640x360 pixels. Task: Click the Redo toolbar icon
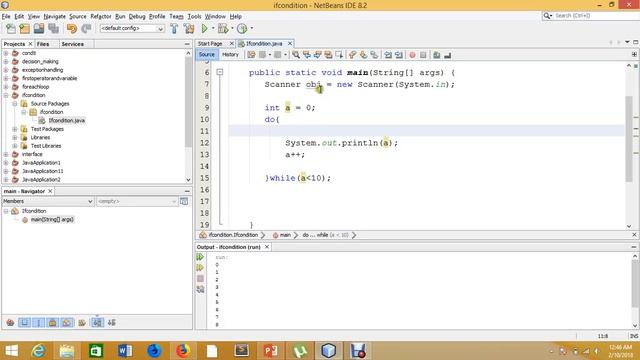point(86,29)
